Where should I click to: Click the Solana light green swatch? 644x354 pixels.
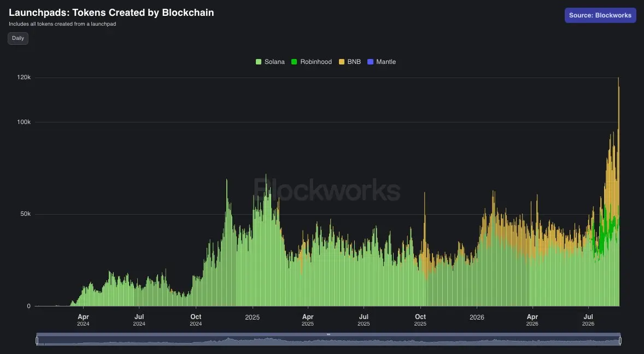(x=259, y=62)
